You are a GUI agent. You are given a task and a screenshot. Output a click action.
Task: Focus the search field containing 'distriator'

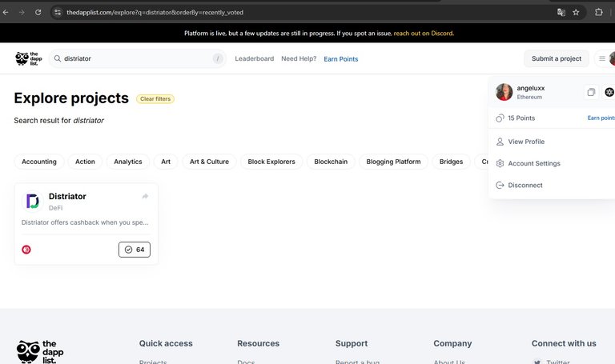click(x=137, y=58)
